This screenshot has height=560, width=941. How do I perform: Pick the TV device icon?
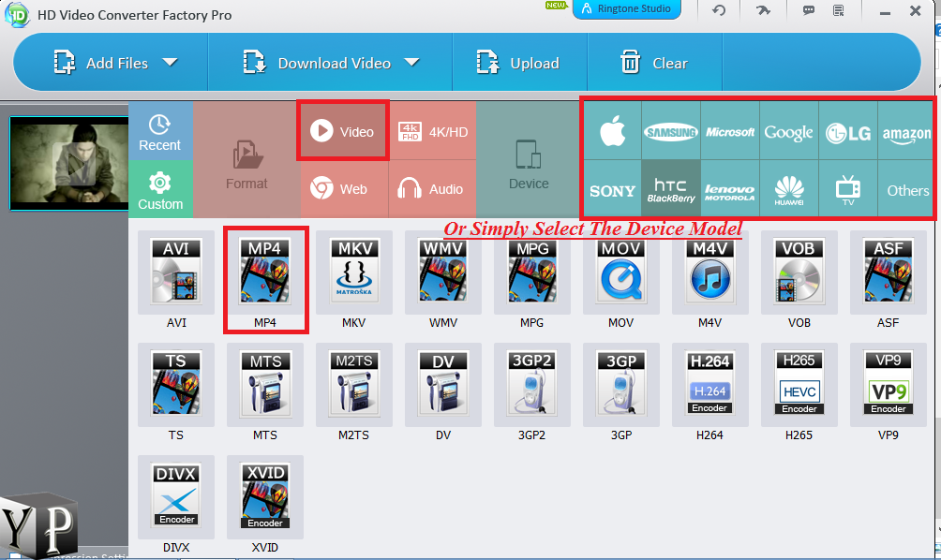point(847,189)
